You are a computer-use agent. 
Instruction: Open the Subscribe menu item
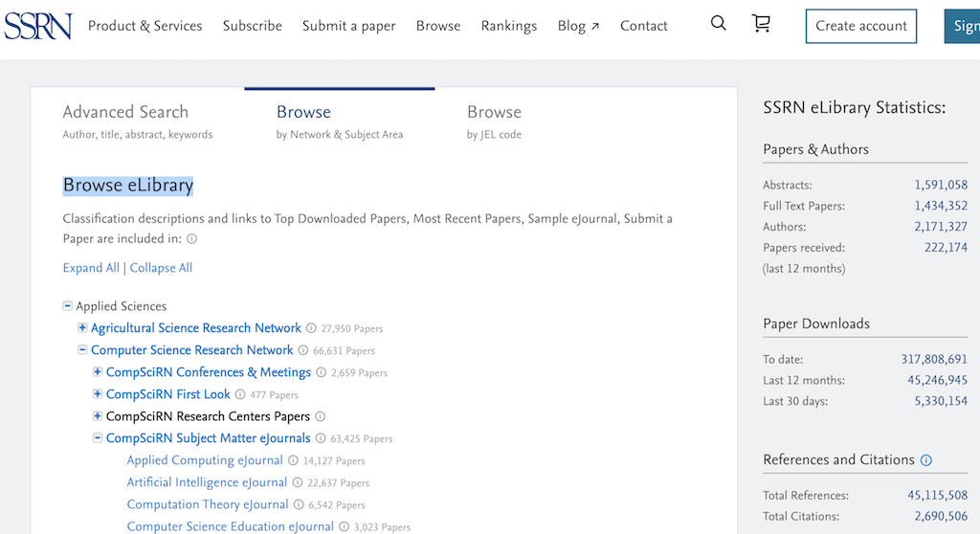pos(253,26)
